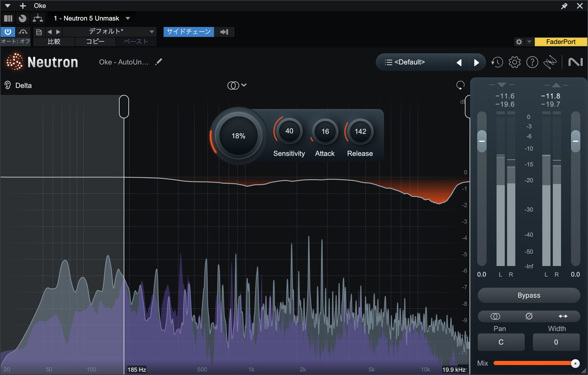
Task: Open the Help question mark icon
Action: (532, 62)
